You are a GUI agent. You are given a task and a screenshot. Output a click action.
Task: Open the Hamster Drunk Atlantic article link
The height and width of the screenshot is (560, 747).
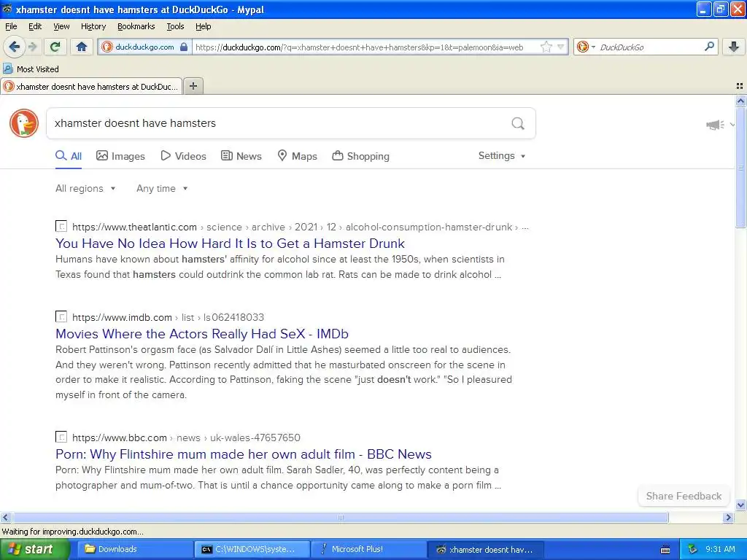point(230,244)
